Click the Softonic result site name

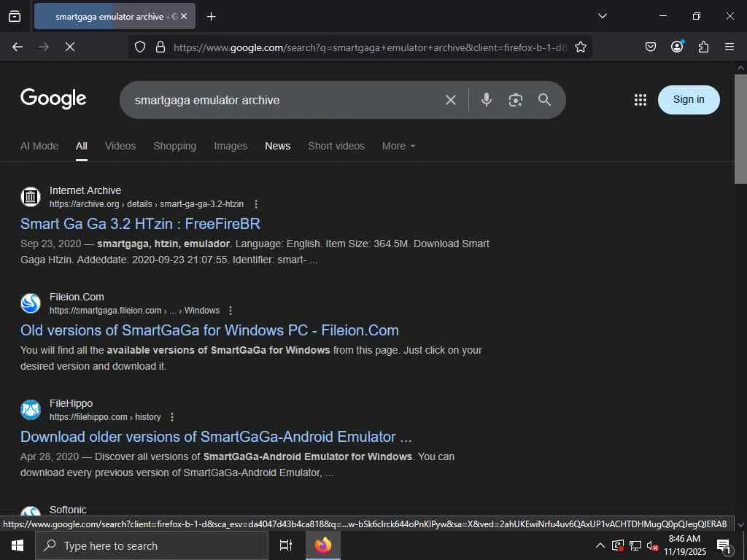pos(68,510)
